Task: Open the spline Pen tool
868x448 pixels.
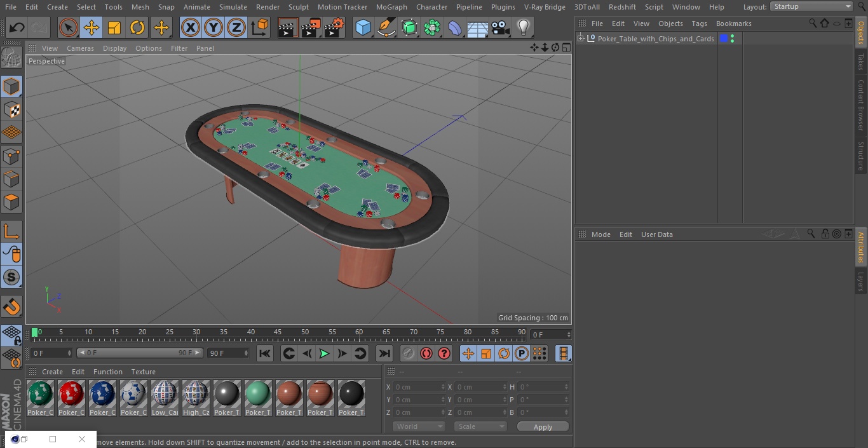Action: pos(386,27)
